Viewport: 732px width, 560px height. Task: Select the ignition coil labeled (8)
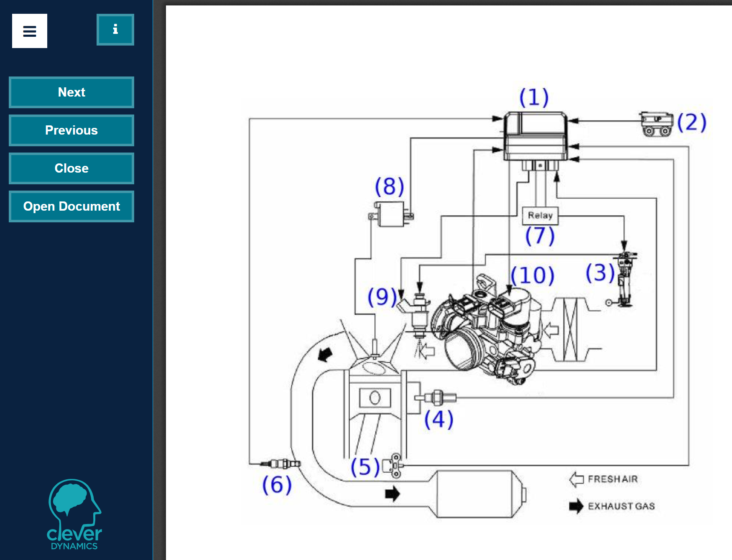coord(392,215)
